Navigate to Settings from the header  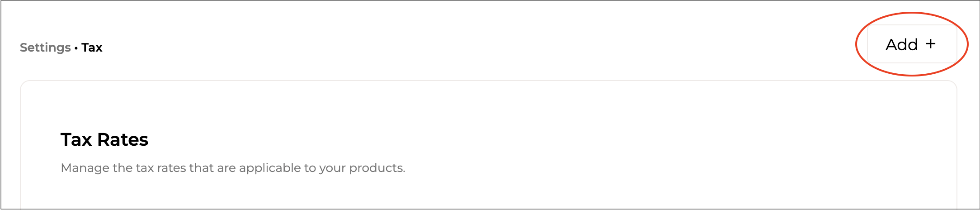tap(45, 48)
